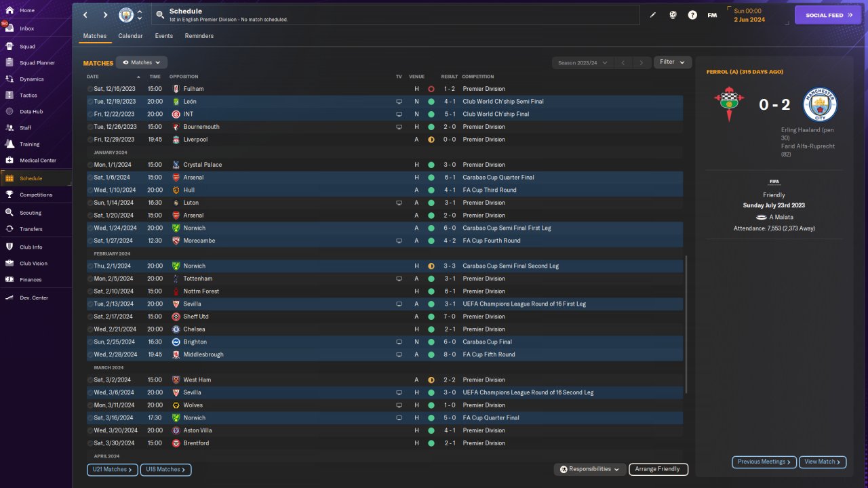The width and height of the screenshot is (868, 488).
Task: Open U21 Matches
Action: click(113, 469)
